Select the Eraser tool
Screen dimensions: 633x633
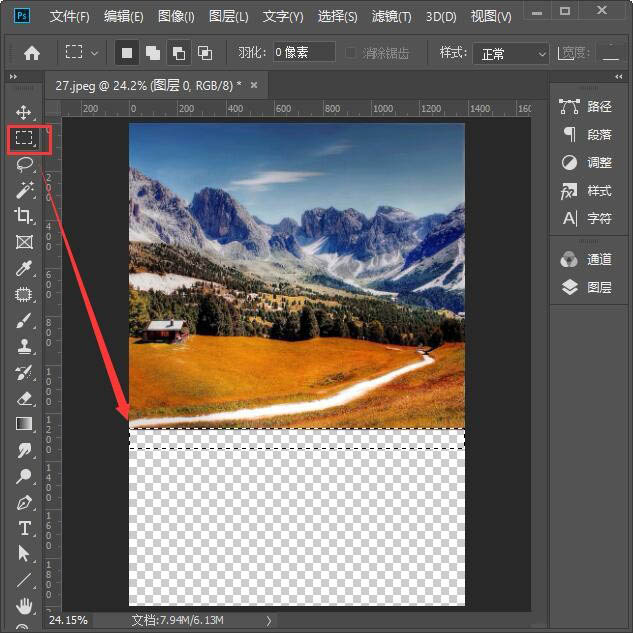pyautogui.click(x=24, y=398)
